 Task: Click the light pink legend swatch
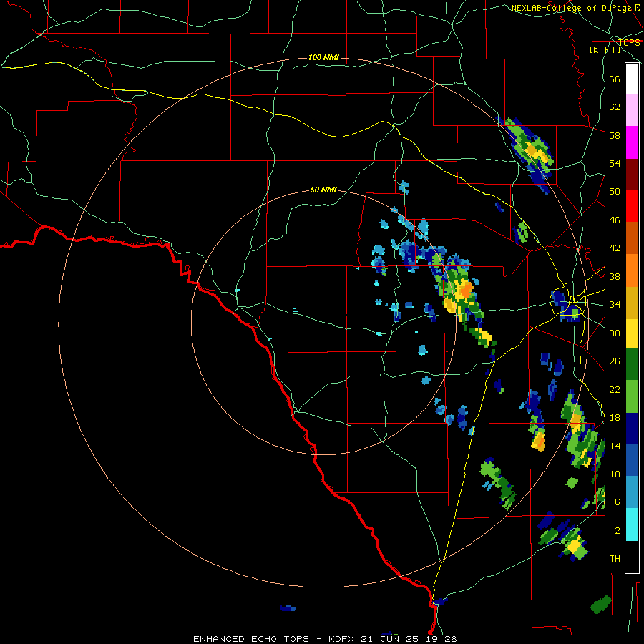(x=632, y=110)
